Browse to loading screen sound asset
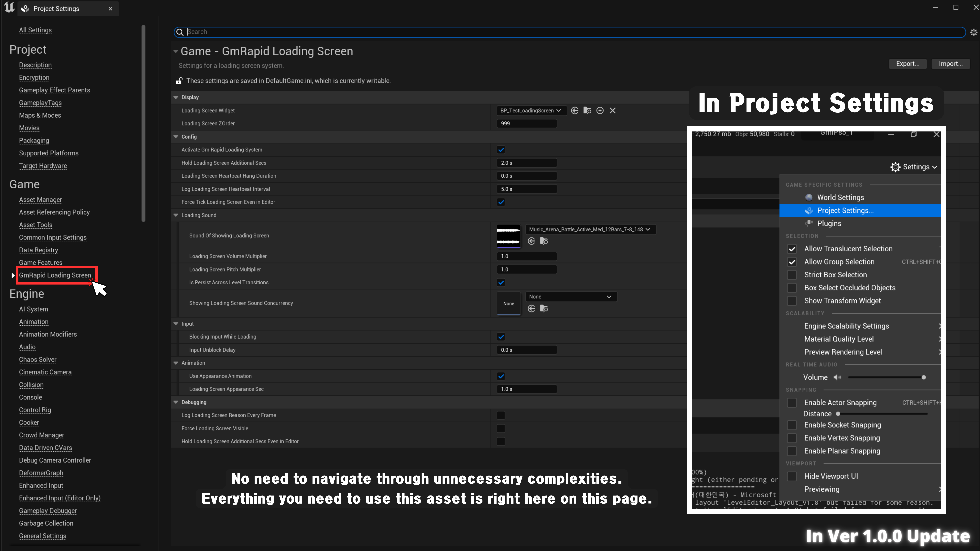The width and height of the screenshot is (980, 551). click(544, 241)
